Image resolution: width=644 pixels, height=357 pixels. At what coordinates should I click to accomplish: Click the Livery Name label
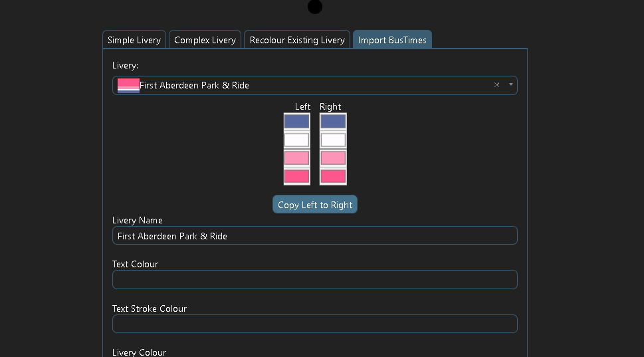[x=137, y=220]
